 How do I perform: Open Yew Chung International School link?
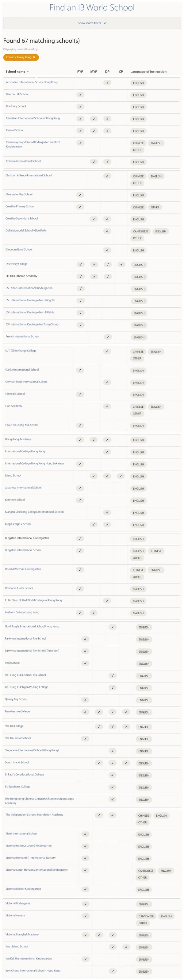(33, 970)
